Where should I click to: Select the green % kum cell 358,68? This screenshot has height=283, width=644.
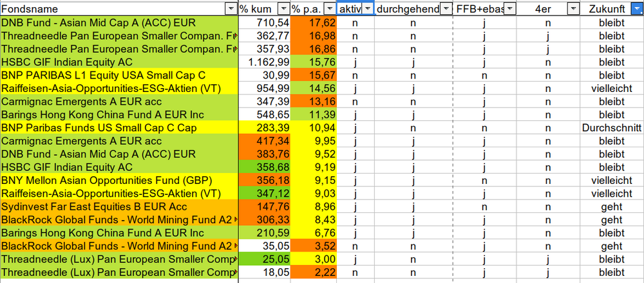(x=265, y=167)
